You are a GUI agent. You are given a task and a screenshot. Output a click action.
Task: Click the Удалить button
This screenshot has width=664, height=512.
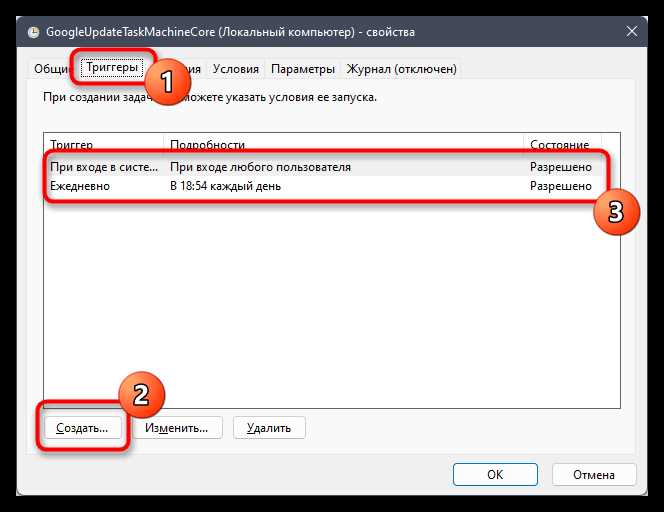pos(269,428)
